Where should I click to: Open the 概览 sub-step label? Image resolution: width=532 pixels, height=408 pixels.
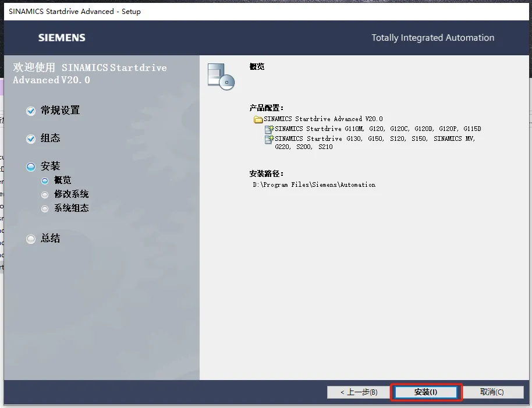pyautogui.click(x=63, y=180)
